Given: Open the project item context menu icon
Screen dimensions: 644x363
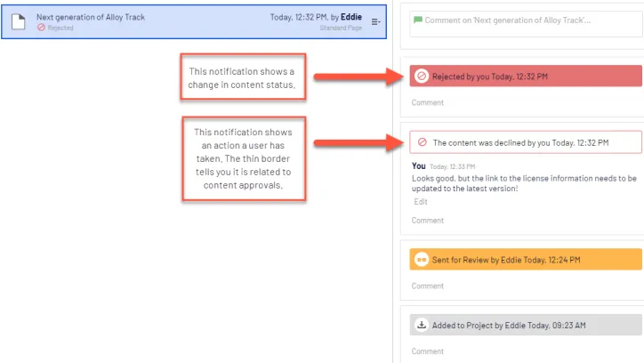Looking at the screenshot, I should pos(375,21).
